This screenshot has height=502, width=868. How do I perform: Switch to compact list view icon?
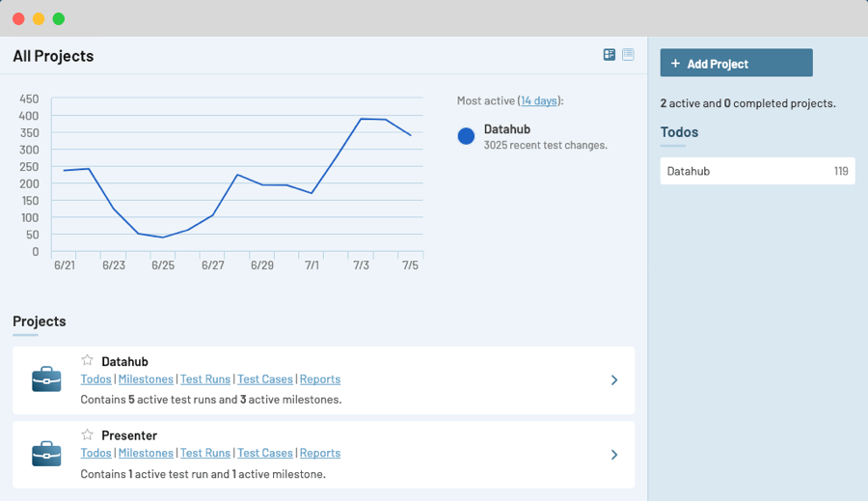coord(628,54)
